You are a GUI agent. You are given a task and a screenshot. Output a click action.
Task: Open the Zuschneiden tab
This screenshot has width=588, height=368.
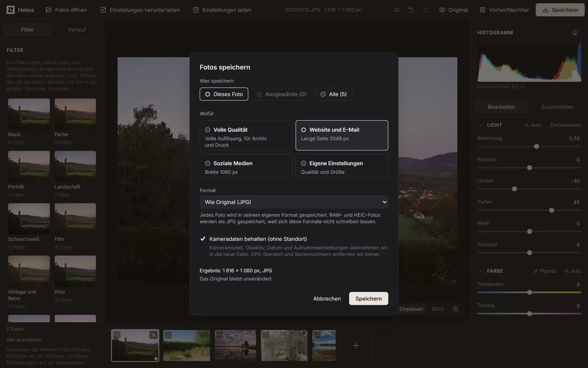pyautogui.click(x=557, y=107)
